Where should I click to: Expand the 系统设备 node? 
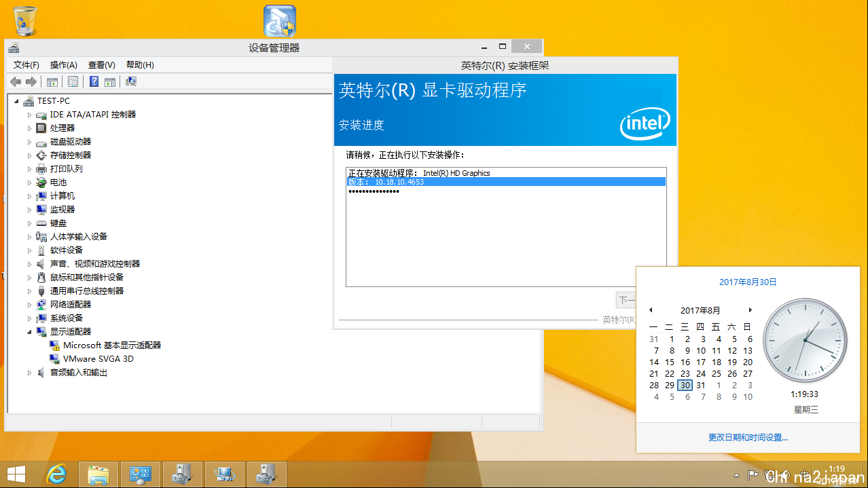tap(29, 318)
